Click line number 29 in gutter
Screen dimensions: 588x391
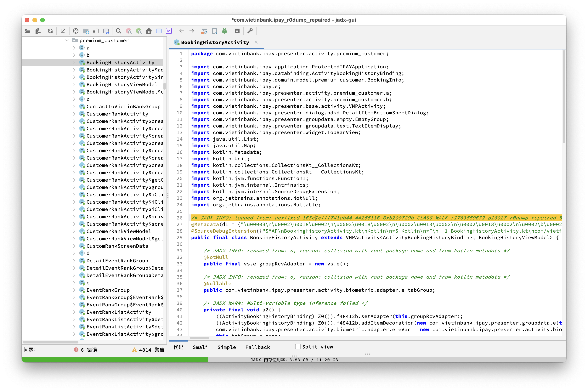[x=179, y=238]
